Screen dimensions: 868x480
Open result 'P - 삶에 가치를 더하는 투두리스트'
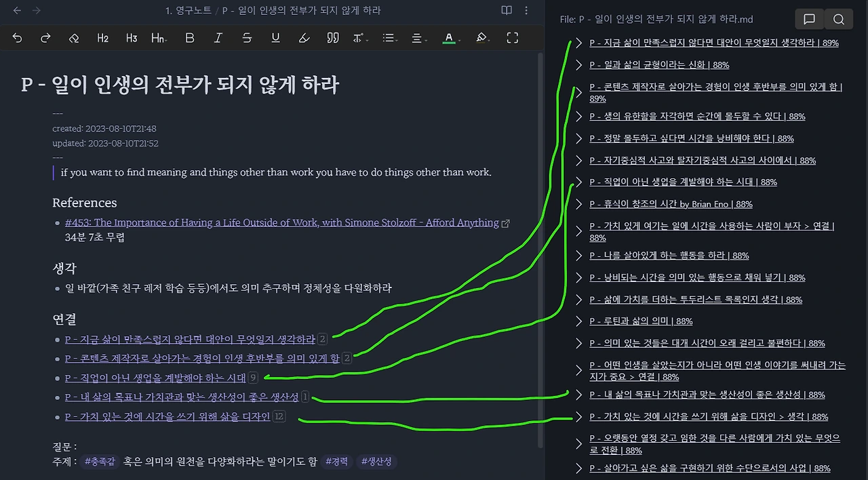point(696,300)
